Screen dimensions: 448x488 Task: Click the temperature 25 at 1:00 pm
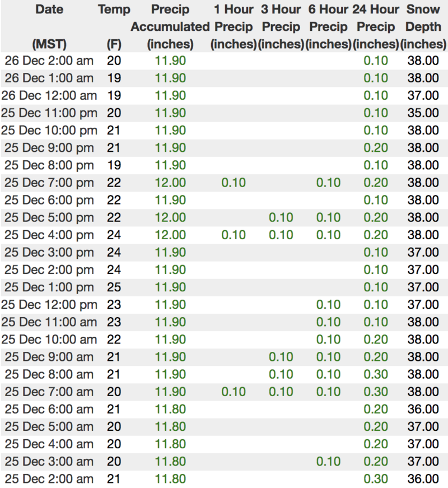coord(114,287)
